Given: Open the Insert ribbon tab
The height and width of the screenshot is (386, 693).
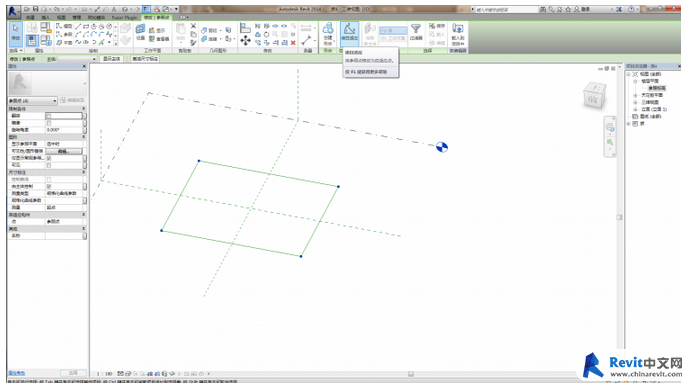Looking at the screenshot, I should [x=46, y=17].
